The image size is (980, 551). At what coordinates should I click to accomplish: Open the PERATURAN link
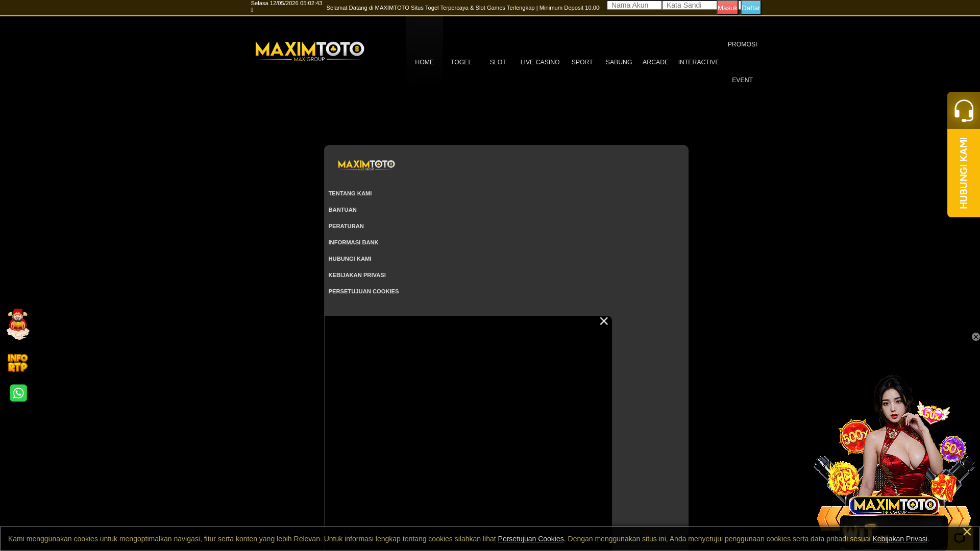(x=346, y=226)
